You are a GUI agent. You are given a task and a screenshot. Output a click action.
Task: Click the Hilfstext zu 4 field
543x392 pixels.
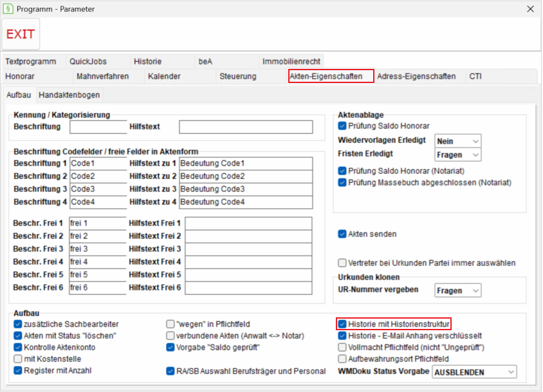(246, 202)
